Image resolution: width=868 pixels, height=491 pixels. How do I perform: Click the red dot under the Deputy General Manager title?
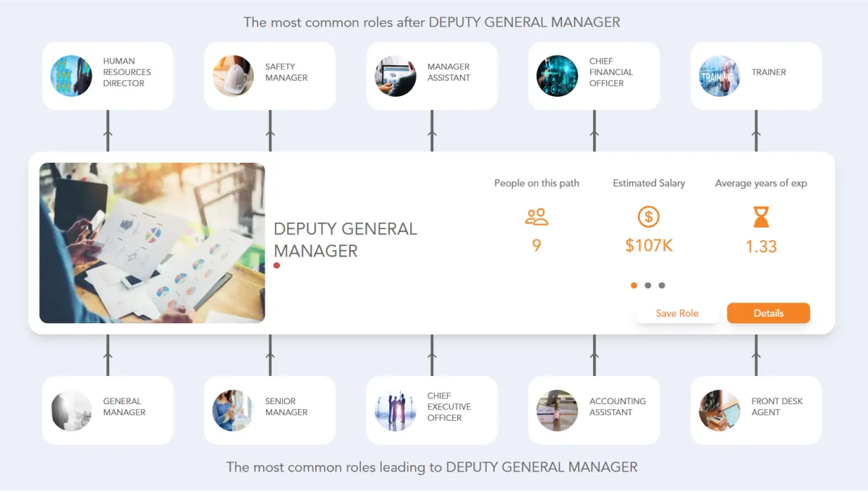(x=277, y=266)
